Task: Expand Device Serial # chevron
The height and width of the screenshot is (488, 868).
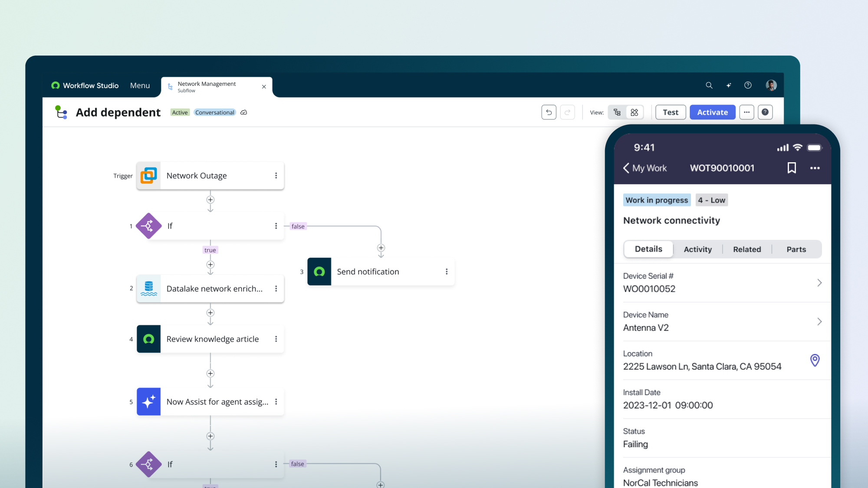Action: pyautogui.click(x=819, y=283)
